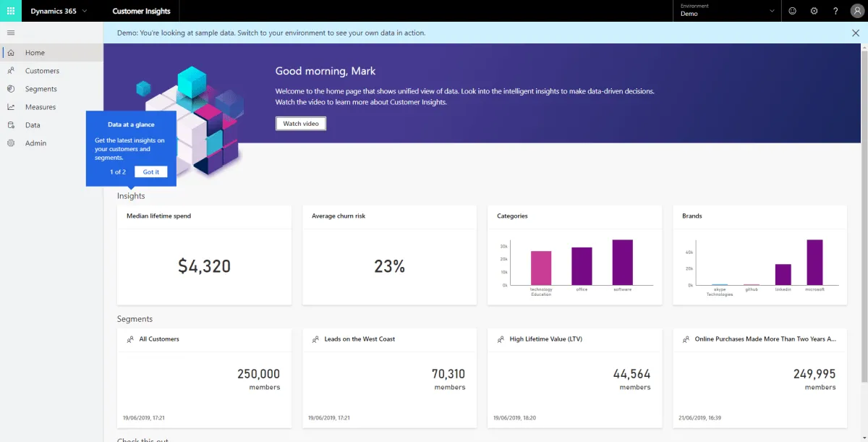Click the Segments icon in sidebar

pos(11,89)
